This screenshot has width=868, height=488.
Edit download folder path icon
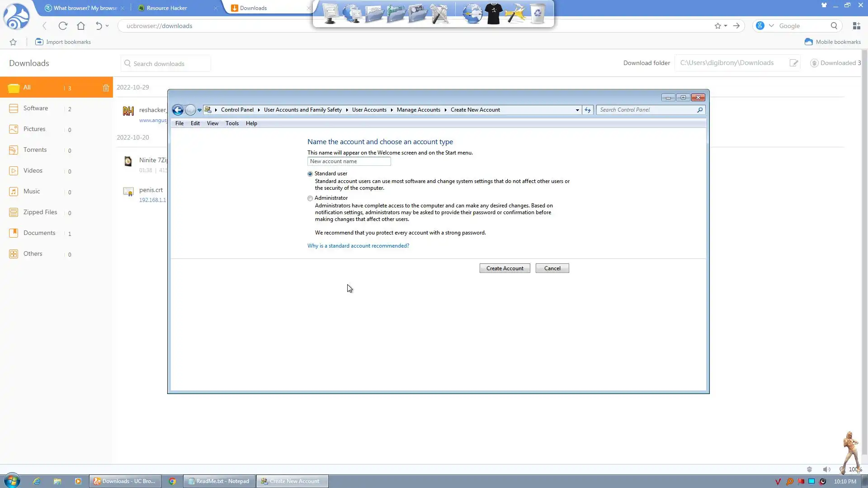pyautogui.click(x=794, y=63)
